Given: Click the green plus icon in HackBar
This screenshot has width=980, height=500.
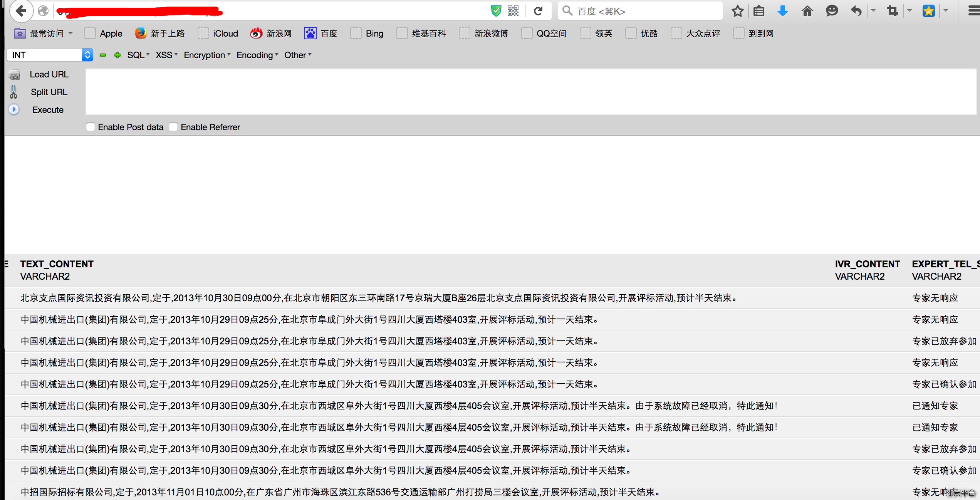Looking at the screenshot, I should (117, 55).
